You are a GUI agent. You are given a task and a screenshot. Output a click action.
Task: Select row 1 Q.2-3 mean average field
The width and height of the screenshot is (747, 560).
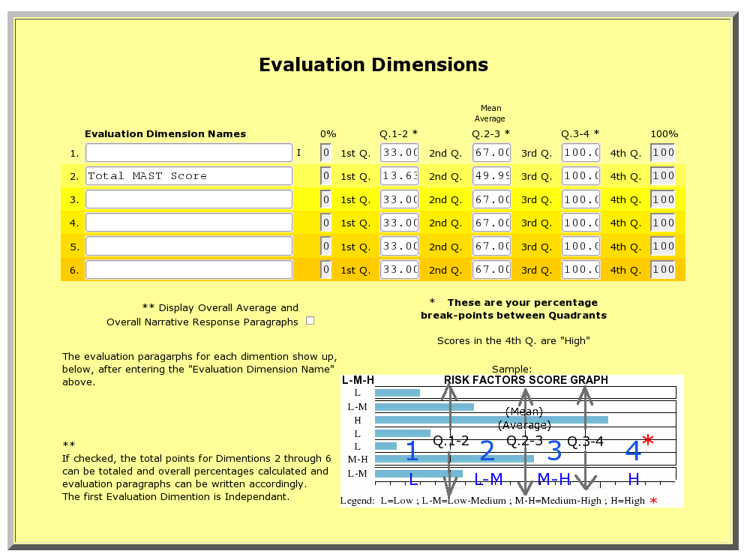(x=492, y=152)
